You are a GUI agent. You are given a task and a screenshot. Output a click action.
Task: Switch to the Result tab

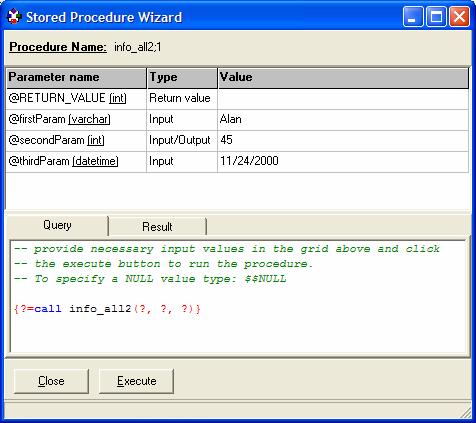157,227
